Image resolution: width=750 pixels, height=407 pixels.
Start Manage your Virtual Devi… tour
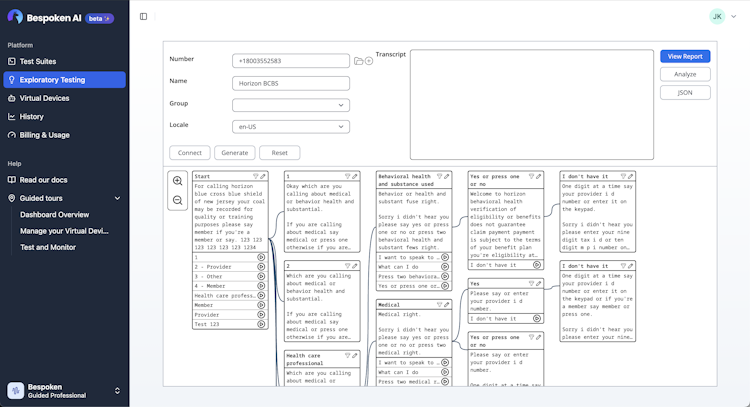coord(64,231)
